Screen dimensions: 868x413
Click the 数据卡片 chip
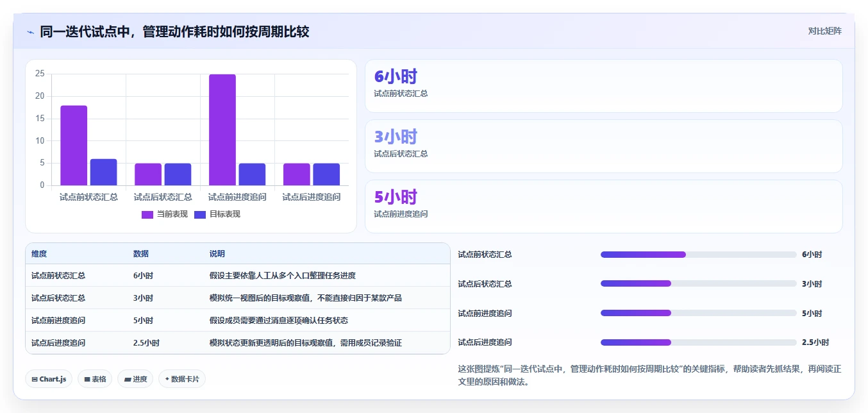pyautogui.click(x=182, y=379)
